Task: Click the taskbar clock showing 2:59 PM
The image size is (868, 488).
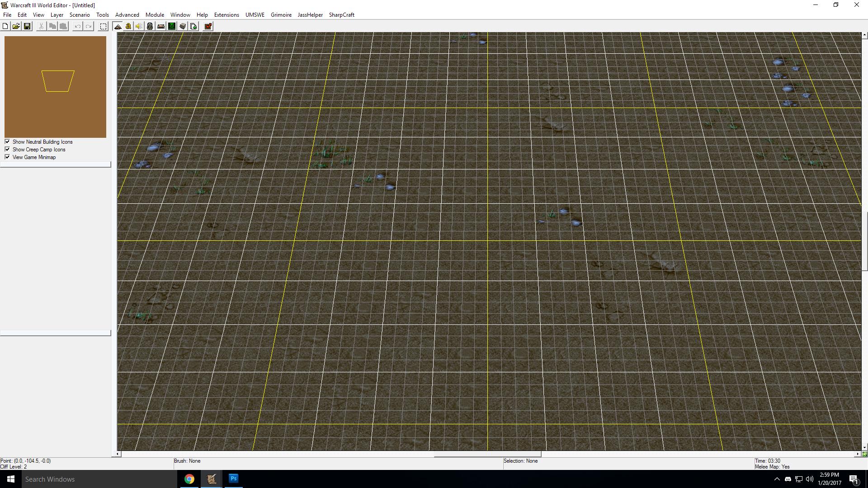Action: tap(829, 479)
